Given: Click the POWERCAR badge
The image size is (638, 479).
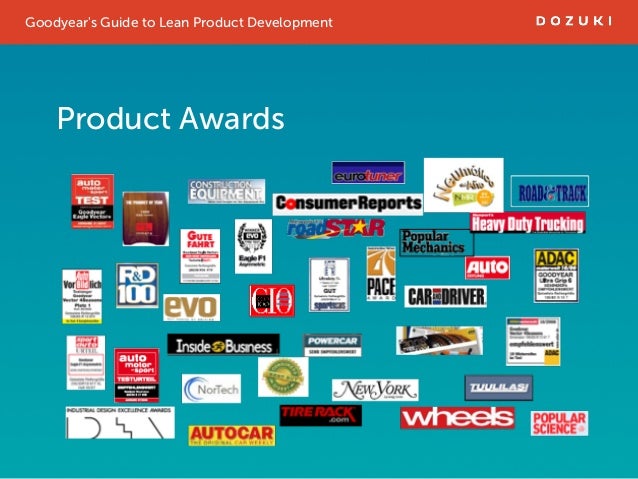Looking at the screenshot, I should (332, 345).
